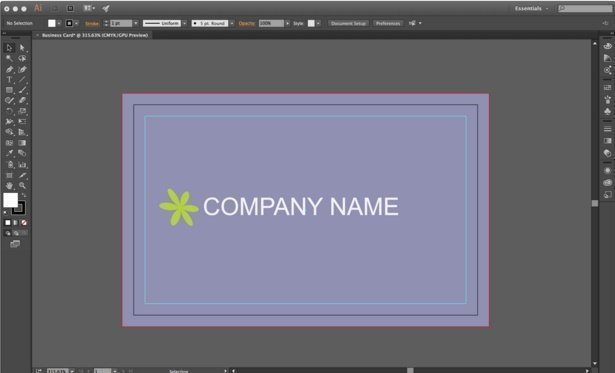This screenshot has height=373, width=615.
Task: Pick the Pen tool
Action: 9,69
